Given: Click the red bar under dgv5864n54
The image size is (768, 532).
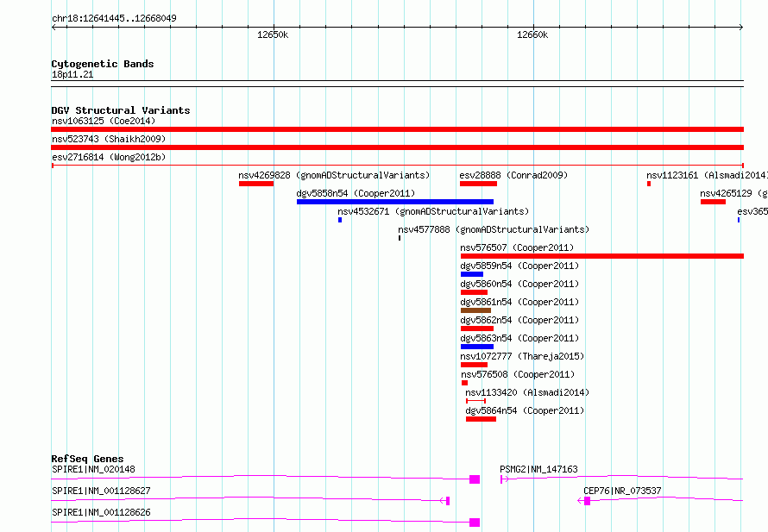Looking at the screenshot, I should [481, 419].
